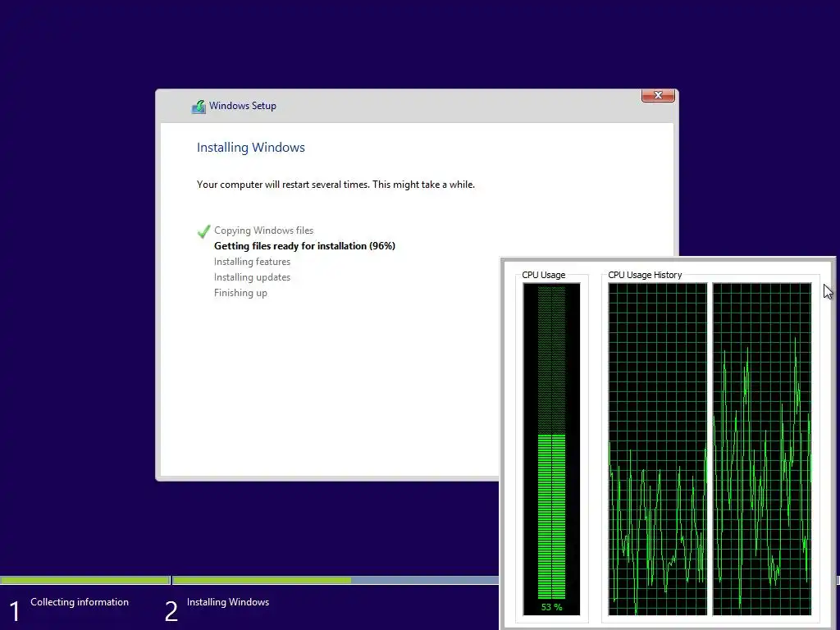Click the 'CPU Usage' group label
840x630 pixels.
coord(543,275)
